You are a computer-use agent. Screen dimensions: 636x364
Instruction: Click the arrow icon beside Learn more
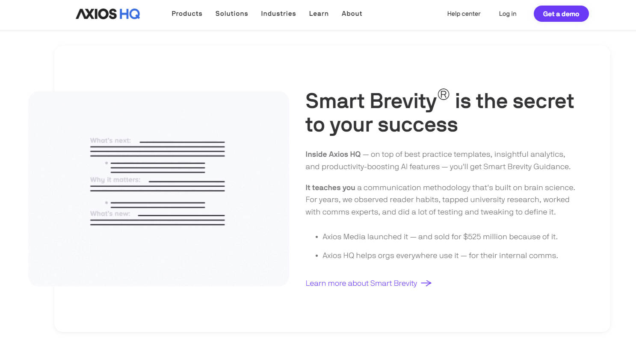(426, 283)
